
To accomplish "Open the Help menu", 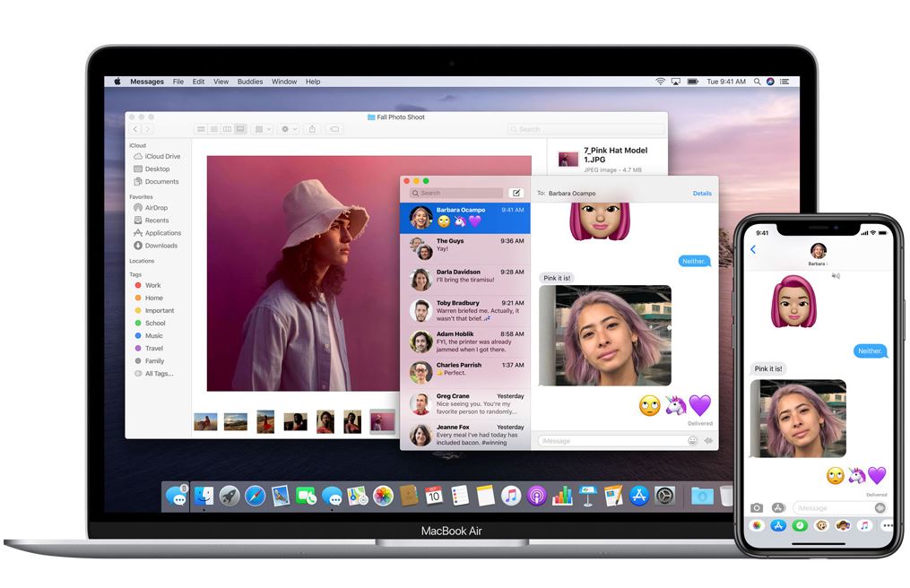I will point(313,82).
